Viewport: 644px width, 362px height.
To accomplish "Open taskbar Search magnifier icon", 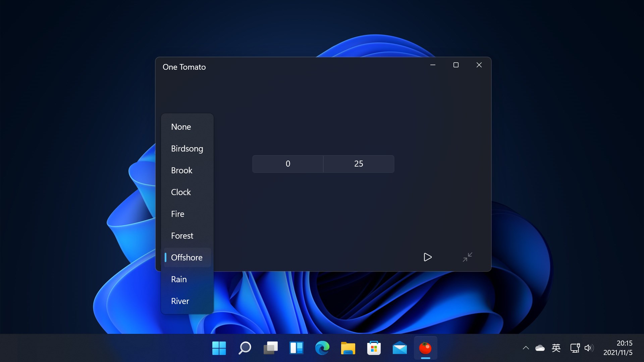I will (245, 348).
